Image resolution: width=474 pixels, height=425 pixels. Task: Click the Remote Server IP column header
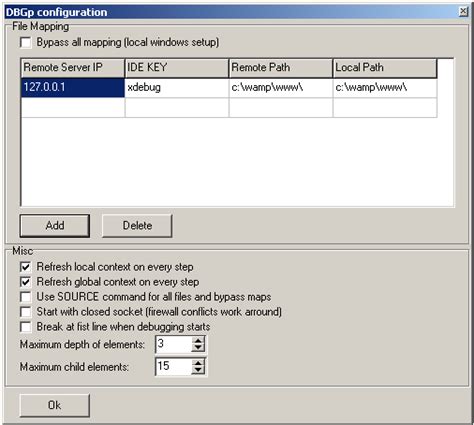[73, 68]
